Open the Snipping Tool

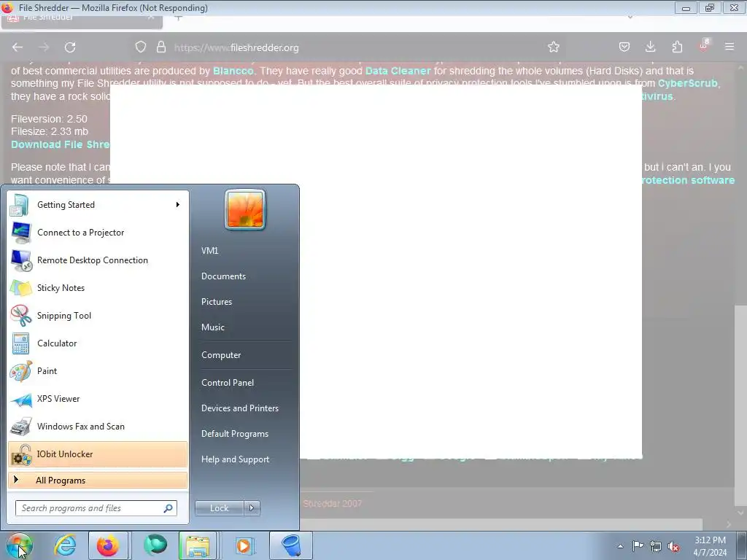[x=98, y=315]
